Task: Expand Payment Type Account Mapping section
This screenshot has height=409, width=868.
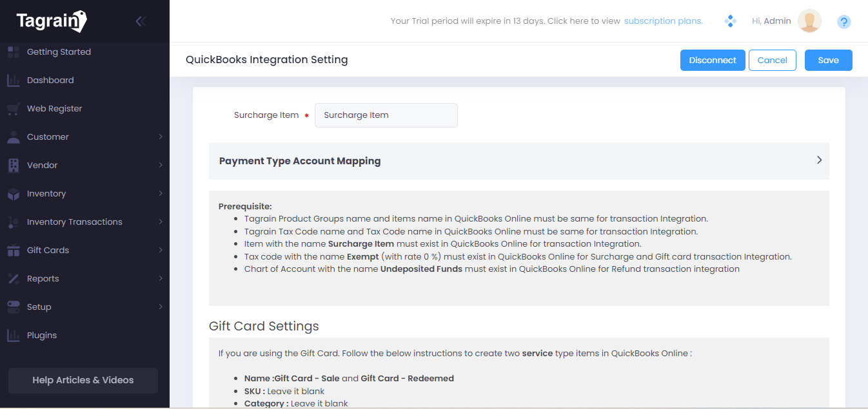Action: 819,160
